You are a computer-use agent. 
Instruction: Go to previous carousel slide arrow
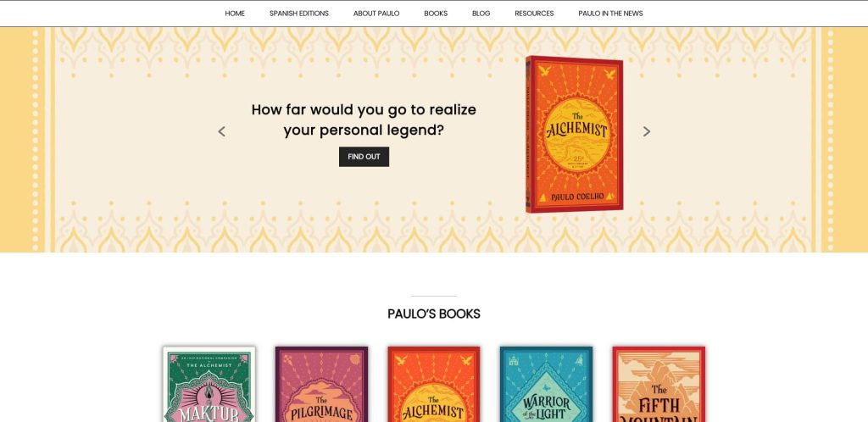click(x=221, y=131)
